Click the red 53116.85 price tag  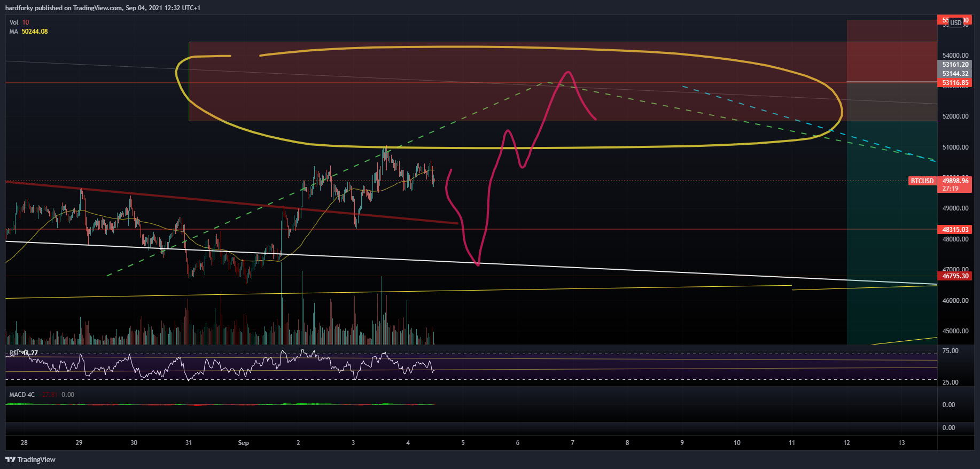[955, 83]
